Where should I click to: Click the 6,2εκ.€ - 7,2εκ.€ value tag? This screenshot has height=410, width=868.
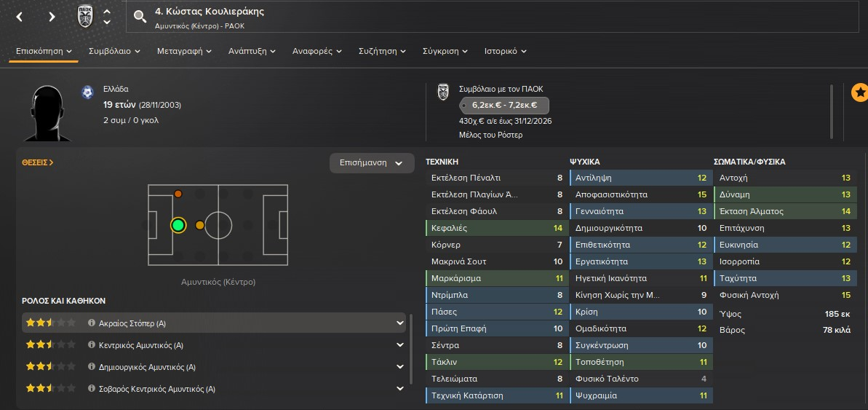click(x=503, y=106)
